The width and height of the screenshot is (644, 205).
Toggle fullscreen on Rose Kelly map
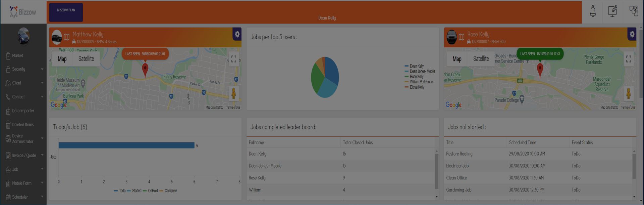[x=629, y=59]
